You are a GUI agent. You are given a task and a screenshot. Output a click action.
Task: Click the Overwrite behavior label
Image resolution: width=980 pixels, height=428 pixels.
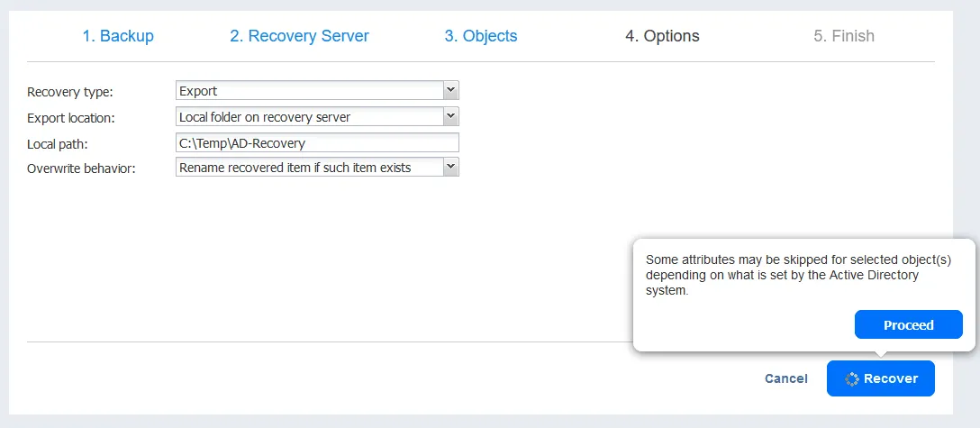click(x=81, y=168)
